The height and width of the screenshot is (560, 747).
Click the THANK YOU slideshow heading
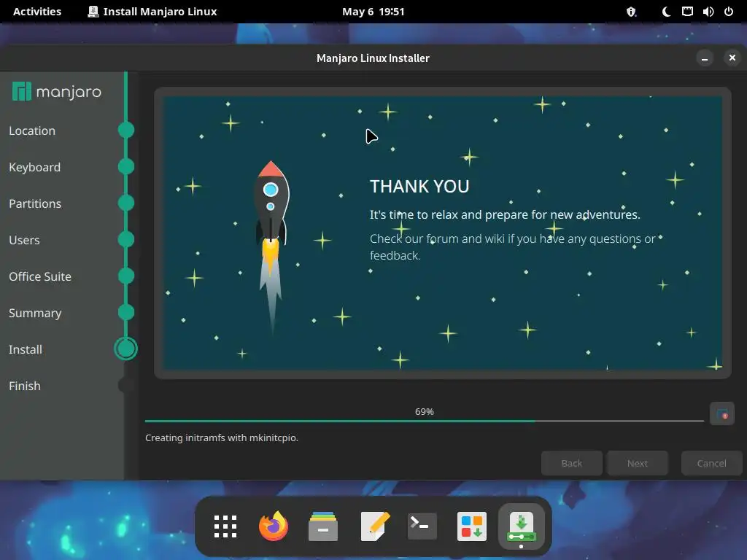click(x=419, y=186)
